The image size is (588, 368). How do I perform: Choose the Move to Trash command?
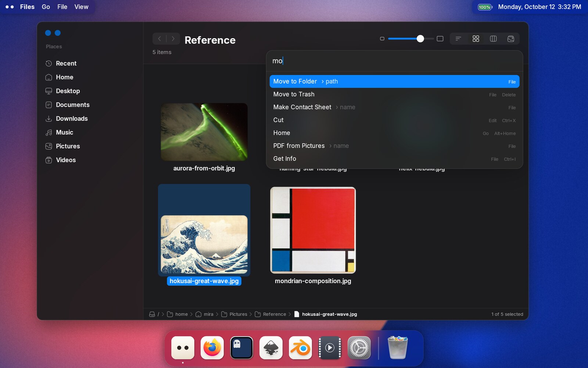click(394, 94)
